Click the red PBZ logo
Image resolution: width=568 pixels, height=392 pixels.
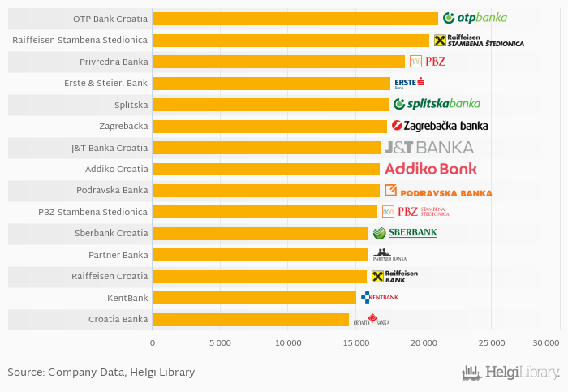(428, 62)
